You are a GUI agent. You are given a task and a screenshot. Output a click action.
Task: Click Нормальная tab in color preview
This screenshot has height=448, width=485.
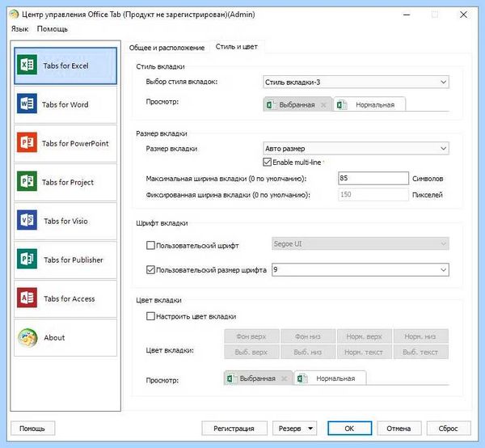coord(331,378)
